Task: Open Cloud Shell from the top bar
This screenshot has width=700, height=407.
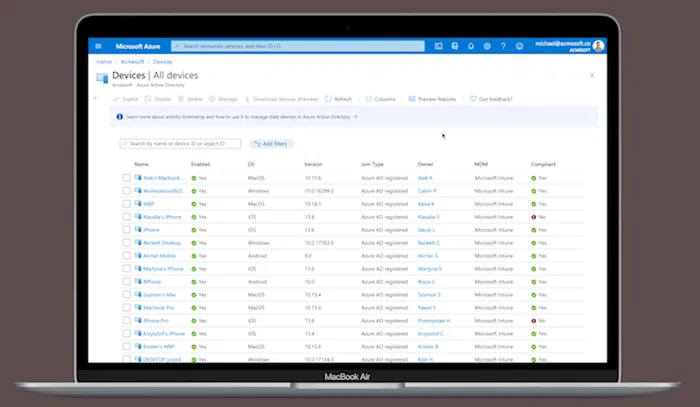Action: [x=438, y=46]
